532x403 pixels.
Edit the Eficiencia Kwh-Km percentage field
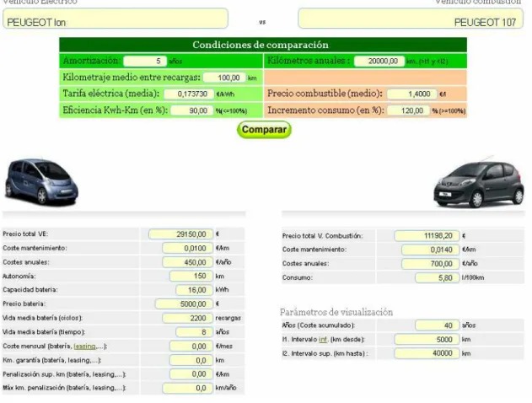pos(191,110)
